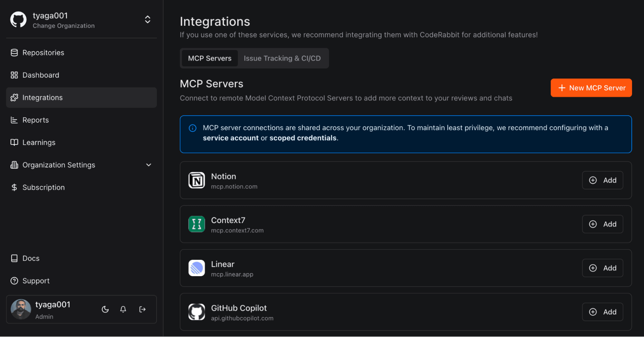Image resolution: width=644 pixels, height=337 pixels.
Task: Click the GitHub organization logo
Action: coord(18,20)
